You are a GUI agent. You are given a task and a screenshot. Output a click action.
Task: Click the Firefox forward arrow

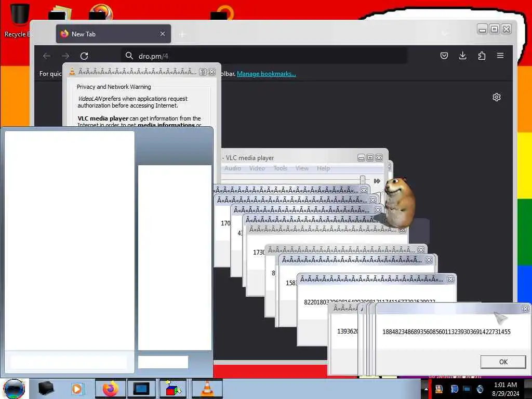(65, 56)
